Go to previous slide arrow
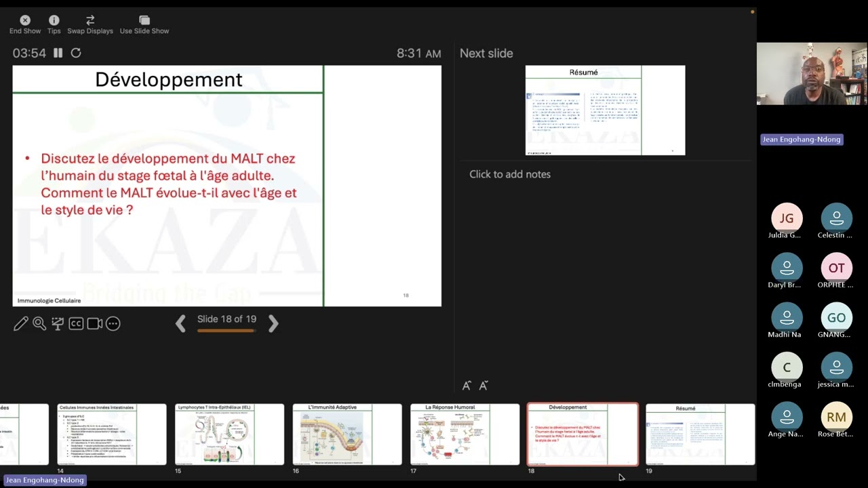The height and width of the screenshot is (488, 868). click(x=180, y=324)
